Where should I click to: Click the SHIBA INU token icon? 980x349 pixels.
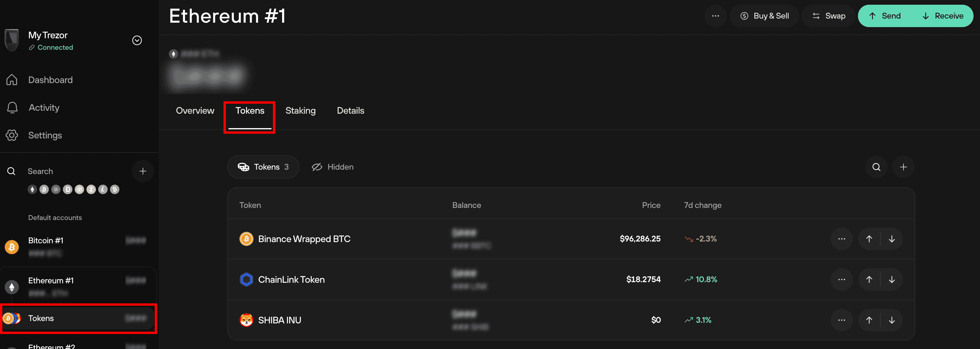pos(246,320)
